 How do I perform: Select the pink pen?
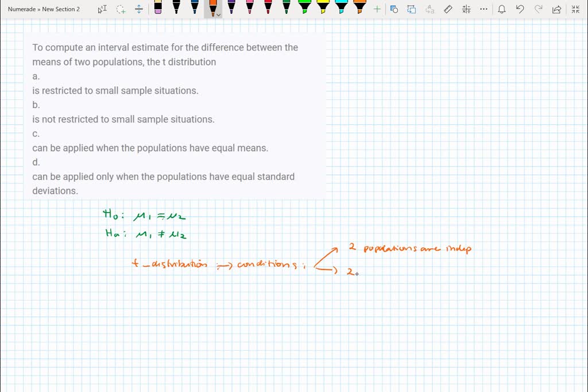pos(250,7)
